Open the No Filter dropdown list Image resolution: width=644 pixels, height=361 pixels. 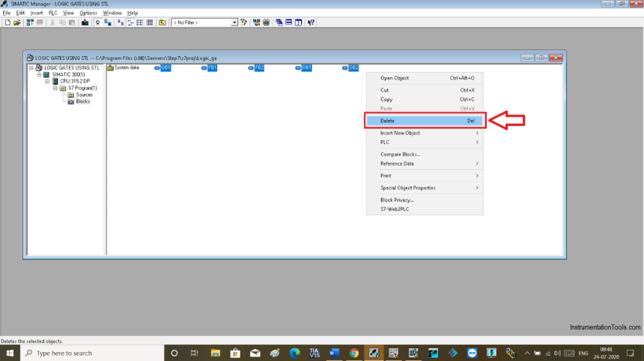pos(234,22)
